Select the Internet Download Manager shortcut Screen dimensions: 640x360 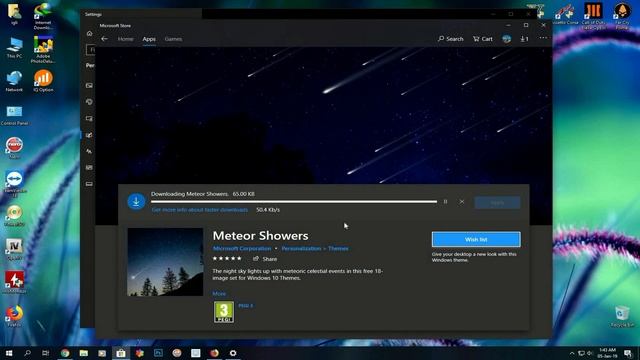[43, 16]
